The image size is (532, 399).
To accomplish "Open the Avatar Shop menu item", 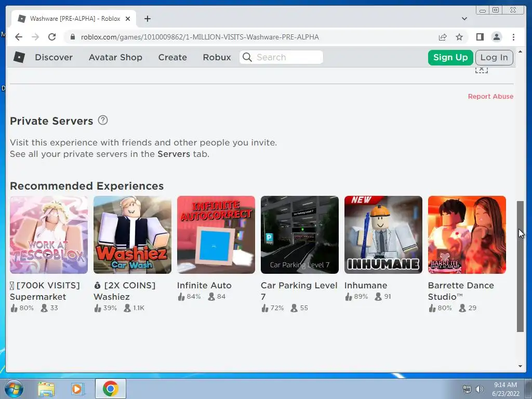I will click(x=115, y=57).
